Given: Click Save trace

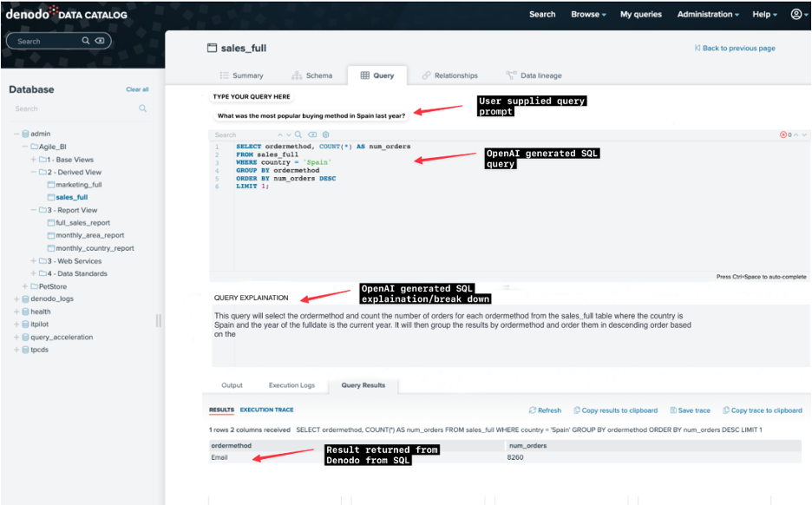Looking at the screenshot, I should point(691,410).
